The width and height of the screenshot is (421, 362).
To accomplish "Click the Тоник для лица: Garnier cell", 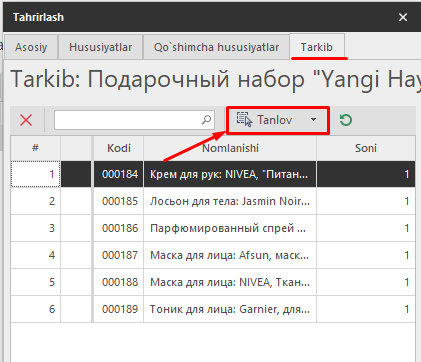I will [230, 309].
